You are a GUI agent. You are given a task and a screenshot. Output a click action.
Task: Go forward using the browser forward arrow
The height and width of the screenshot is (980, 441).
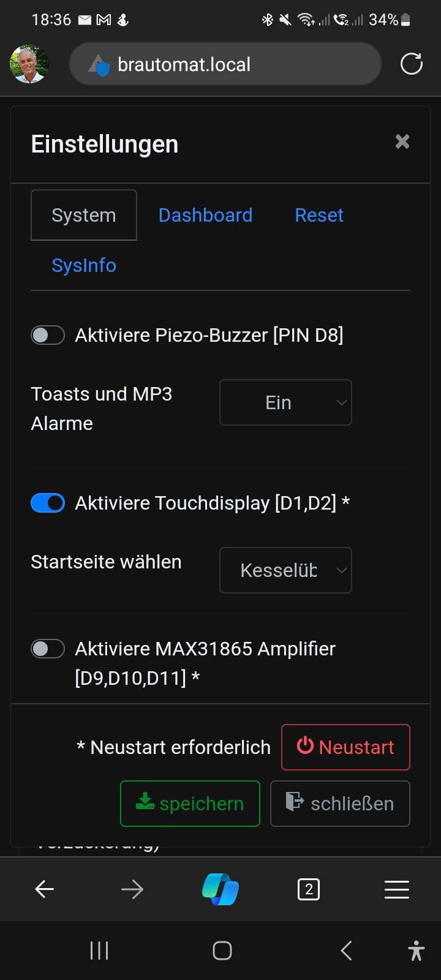click(x=132, y=889)
